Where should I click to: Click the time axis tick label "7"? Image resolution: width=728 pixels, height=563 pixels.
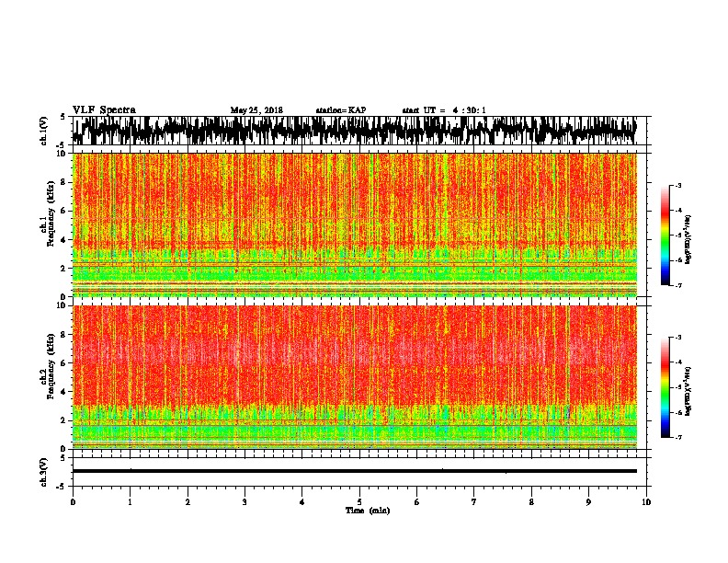[x=474, y=502]
